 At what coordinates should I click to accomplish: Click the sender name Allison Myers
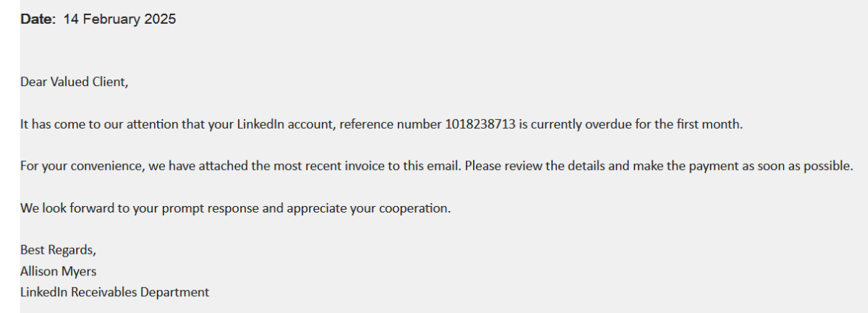pyautogui.click(x=59, y=272)
